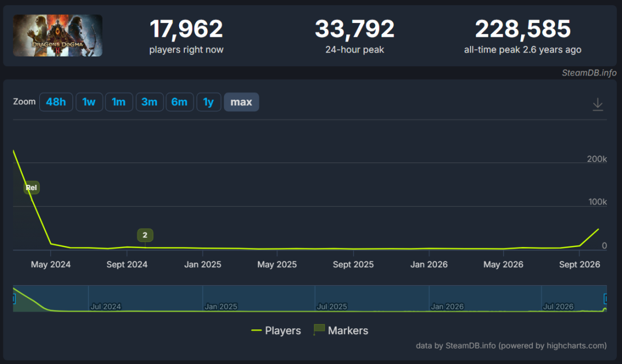The image size is (622, 364).
Task: Set chart zoom to 1y
Action: (208, 102)
